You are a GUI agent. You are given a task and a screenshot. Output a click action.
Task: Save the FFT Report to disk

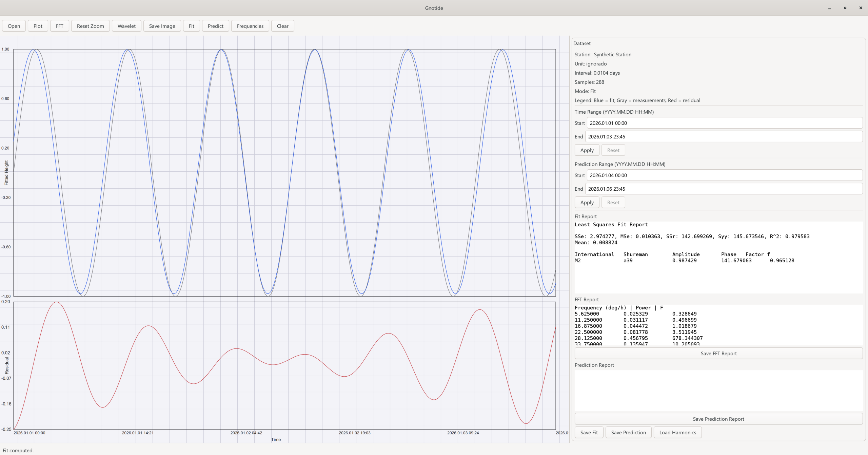click(x=718, y=353)
